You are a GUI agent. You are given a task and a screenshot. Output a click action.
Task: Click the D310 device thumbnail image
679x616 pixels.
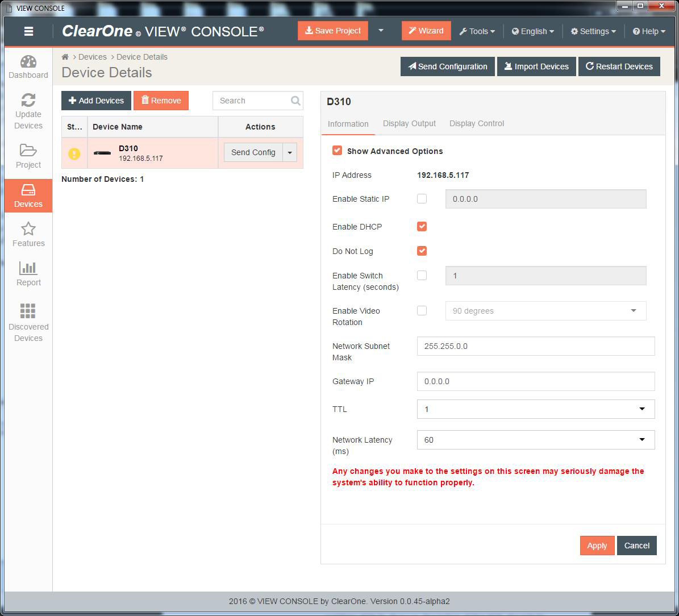click(102, 153)
